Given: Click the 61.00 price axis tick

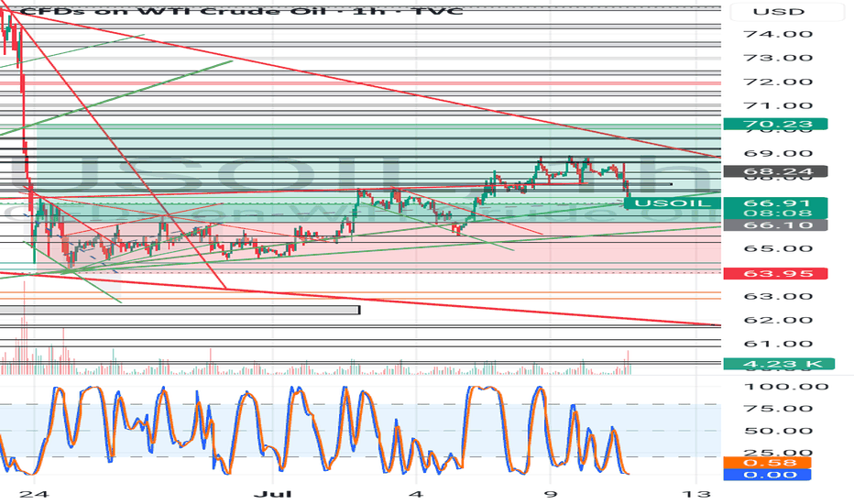Looking at the screenshot, I should click(778, 344).
